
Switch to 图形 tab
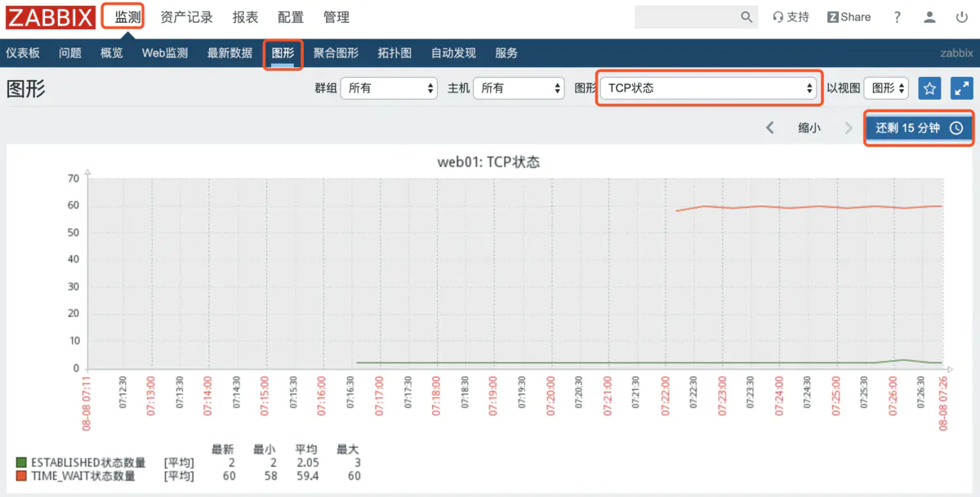[283, 53]
